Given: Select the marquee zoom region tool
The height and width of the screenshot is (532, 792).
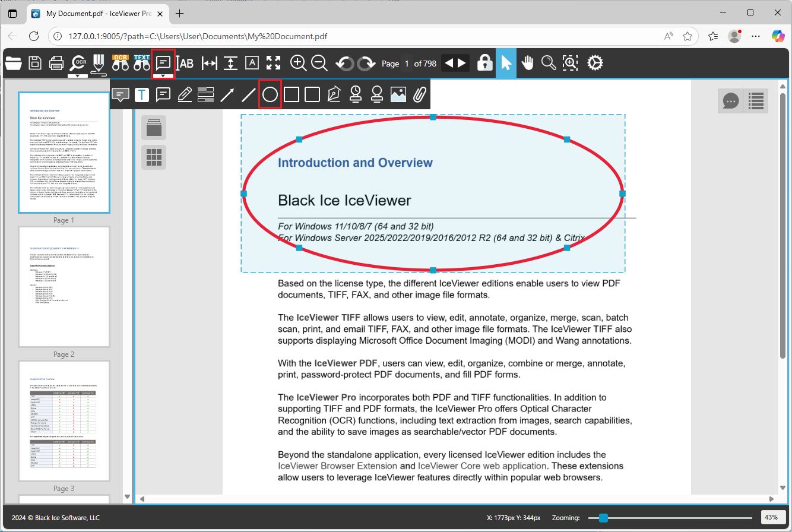Looking at the screenshot, I should click(x=570, y=63).
